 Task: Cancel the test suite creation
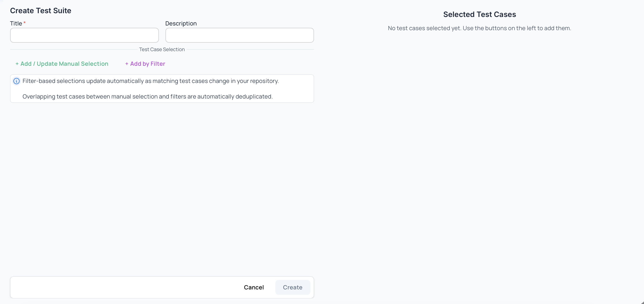point(254,287)
